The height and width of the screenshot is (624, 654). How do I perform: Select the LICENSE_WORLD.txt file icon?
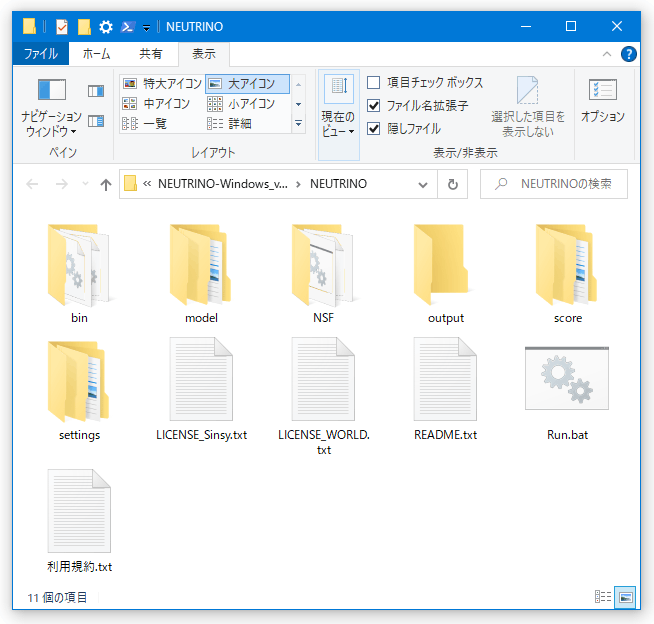[323, 379]
